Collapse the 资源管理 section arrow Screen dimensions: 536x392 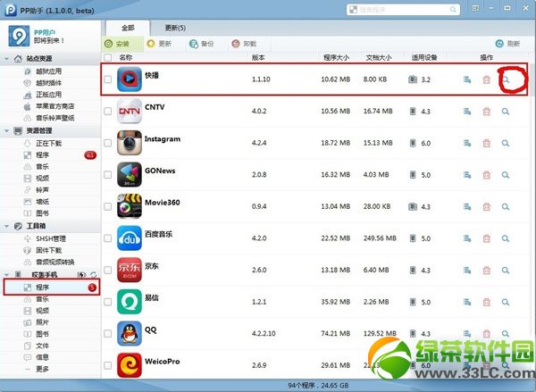[x=6, y=131]
